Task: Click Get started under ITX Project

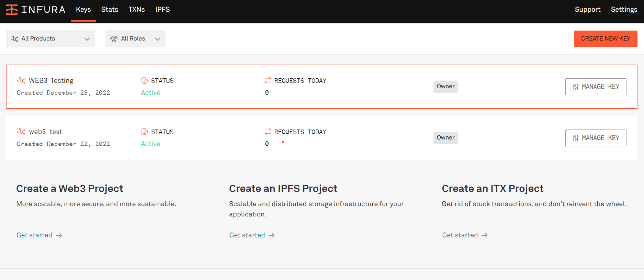Action: click(460, 235)
